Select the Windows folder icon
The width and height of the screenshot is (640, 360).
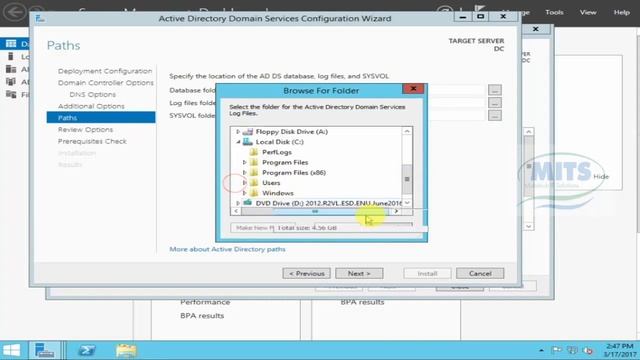pyautogui.click(x=254, y=193)
